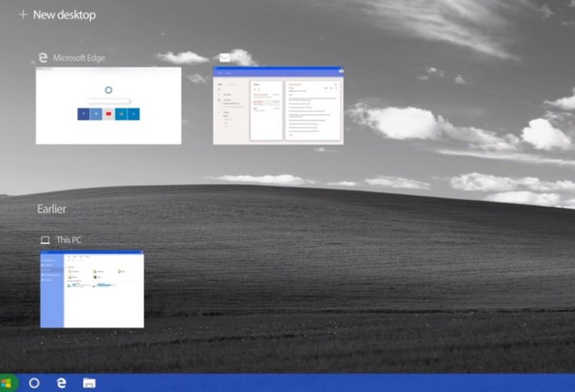Open the This PC window thumbnail
Screen dimensions: 575x392
click(x=92, y=289)
